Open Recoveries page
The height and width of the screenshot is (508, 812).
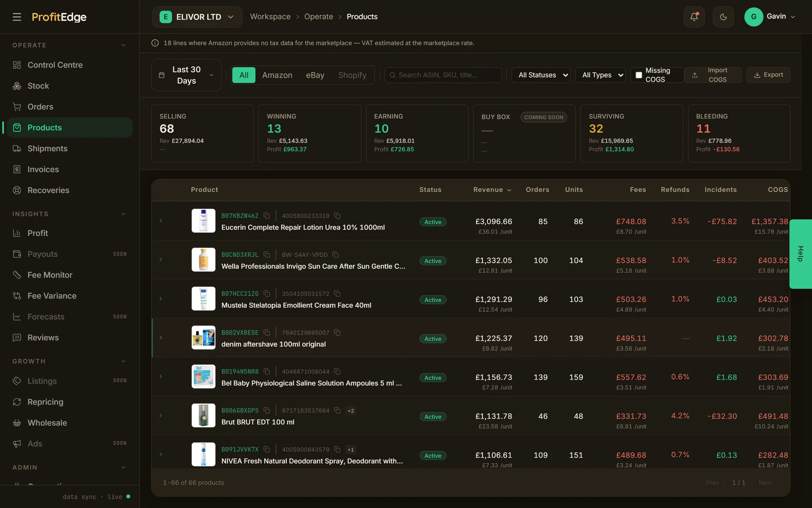coord(69,190)
